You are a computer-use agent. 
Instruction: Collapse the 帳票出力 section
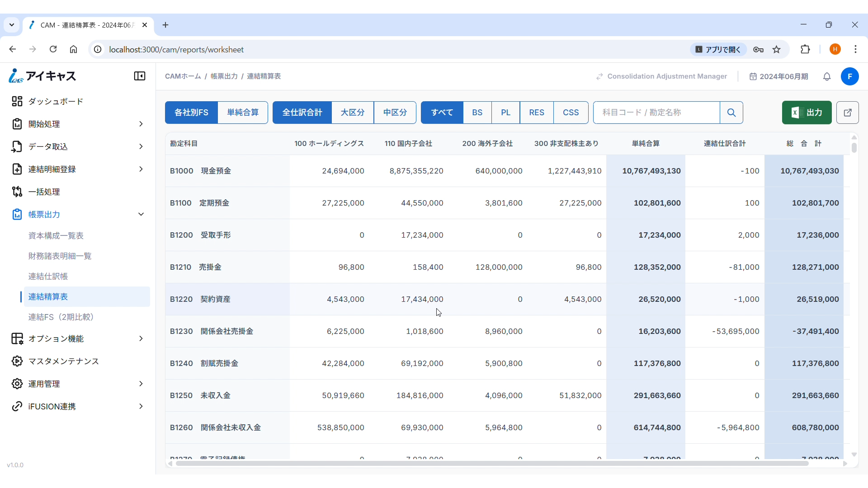coord(141,214)
